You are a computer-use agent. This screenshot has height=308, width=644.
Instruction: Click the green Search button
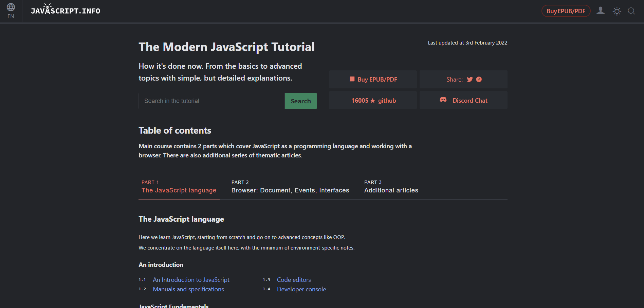[x=301, y=101]
